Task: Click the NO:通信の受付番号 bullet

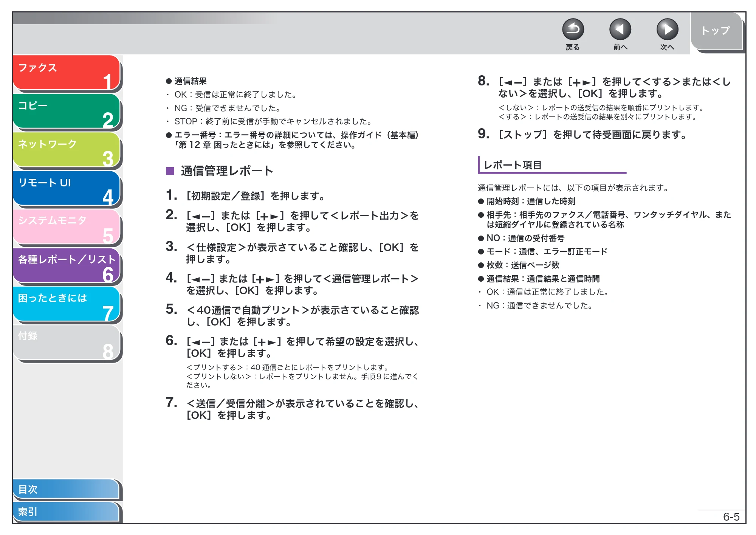Action: (521, 238)
